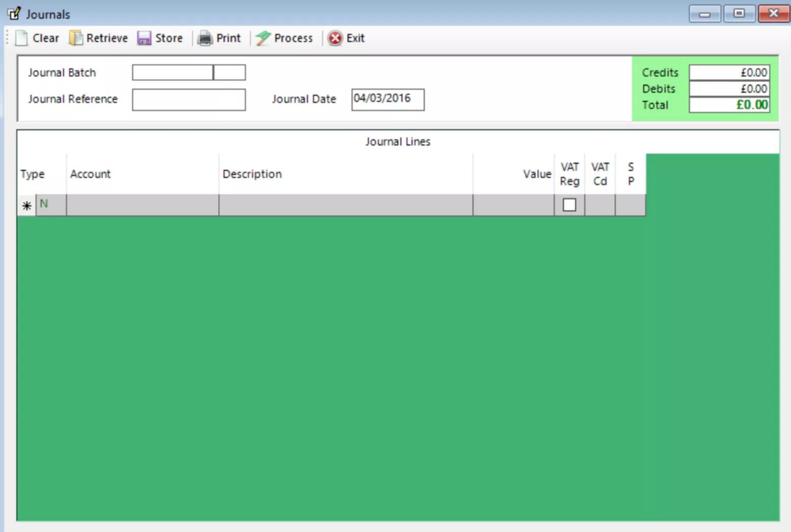
Task: Select the Value cell to enter an amount
Action: click(x=513, y=205)
